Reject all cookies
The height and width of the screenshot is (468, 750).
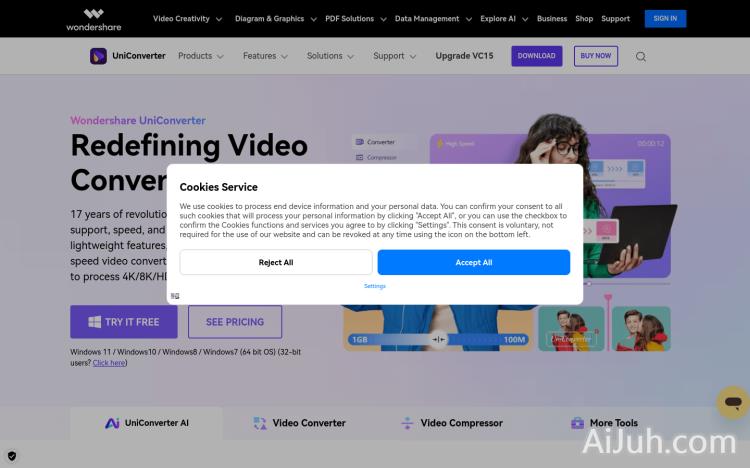pyautogui.click(x=276, y=262)
